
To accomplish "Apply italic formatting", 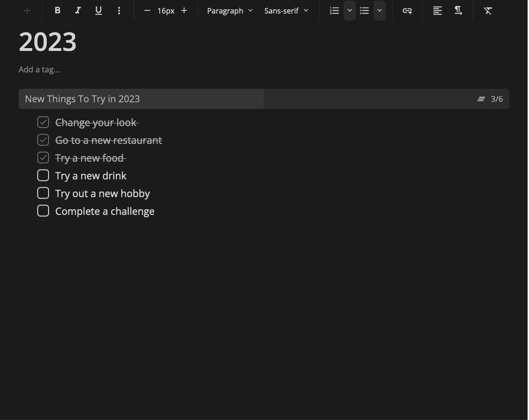I will [x=78, y=10].
